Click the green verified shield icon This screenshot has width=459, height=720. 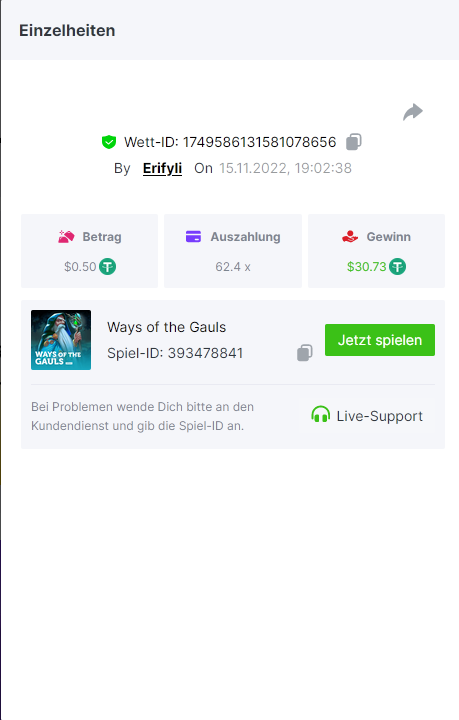click(x=109, y=142)
